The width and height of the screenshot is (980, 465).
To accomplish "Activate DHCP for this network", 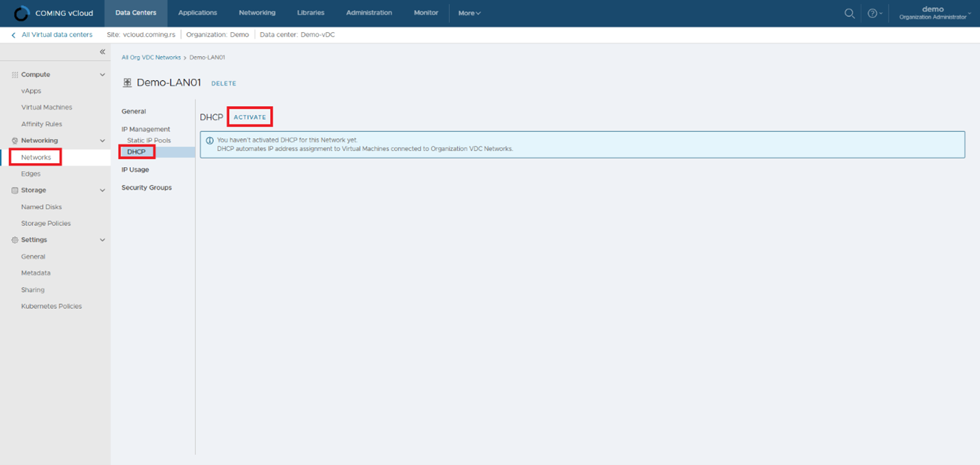I will (x=249, y=117).
